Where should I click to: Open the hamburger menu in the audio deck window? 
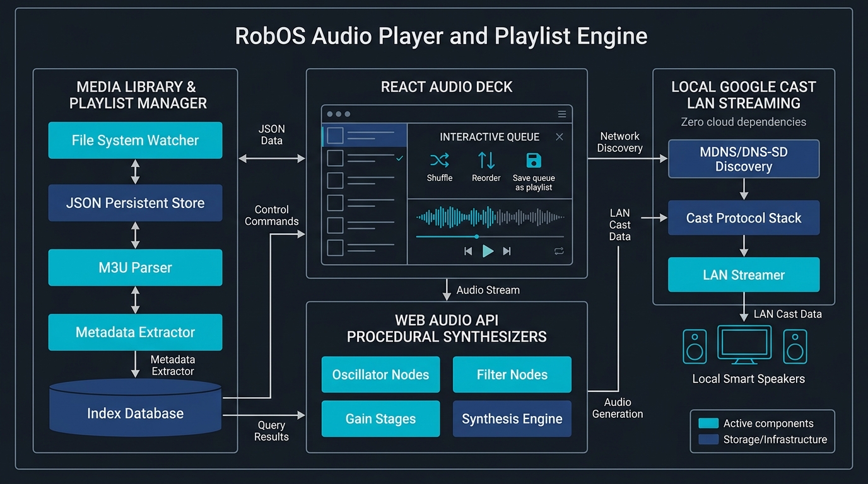click(562, 114)
